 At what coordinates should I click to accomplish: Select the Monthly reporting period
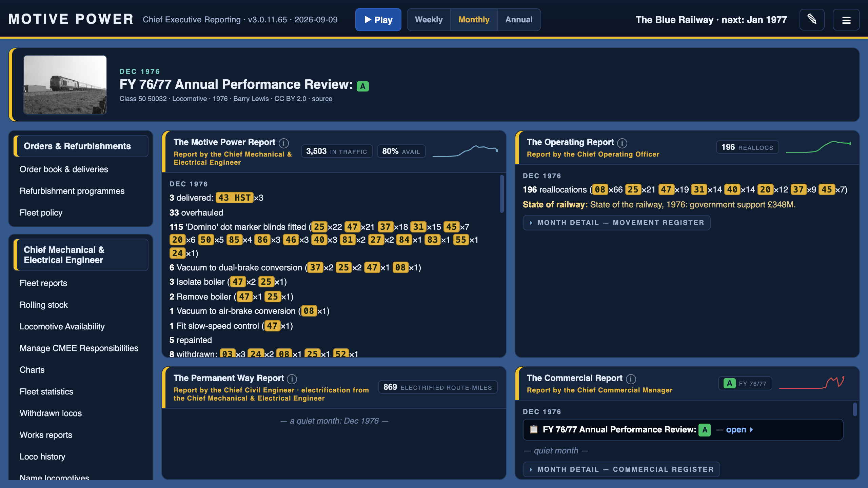click(x=474, y=20)
